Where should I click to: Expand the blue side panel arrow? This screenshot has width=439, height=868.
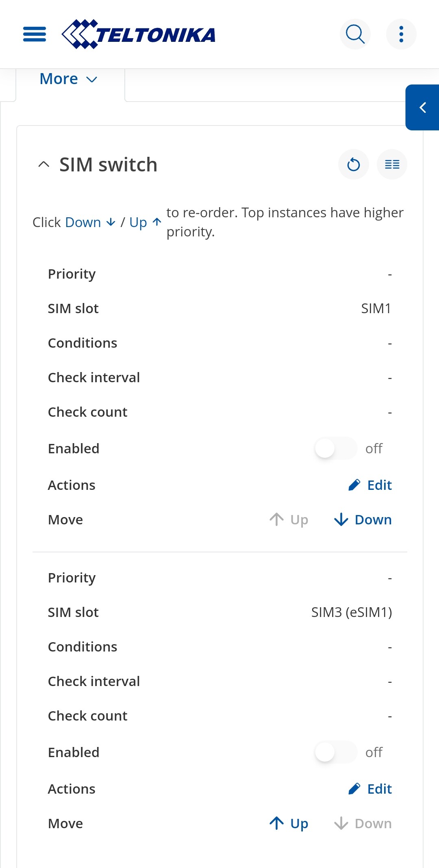[x=422, y=107]
